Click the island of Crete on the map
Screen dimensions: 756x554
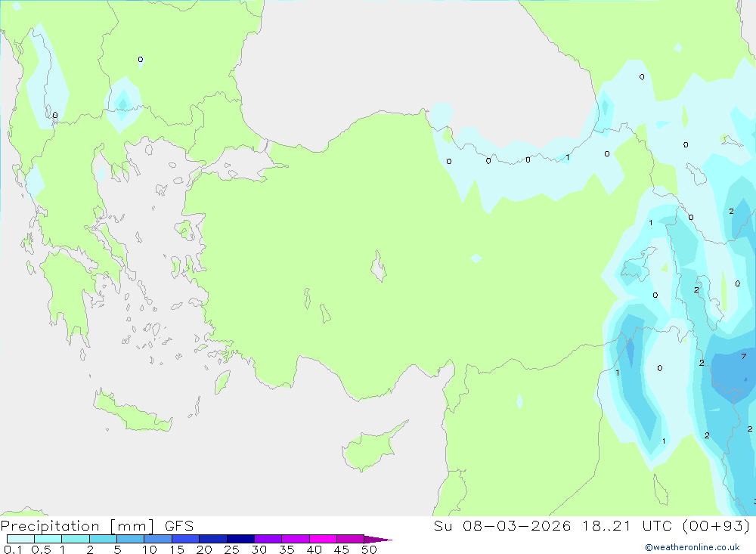point(132,410)
